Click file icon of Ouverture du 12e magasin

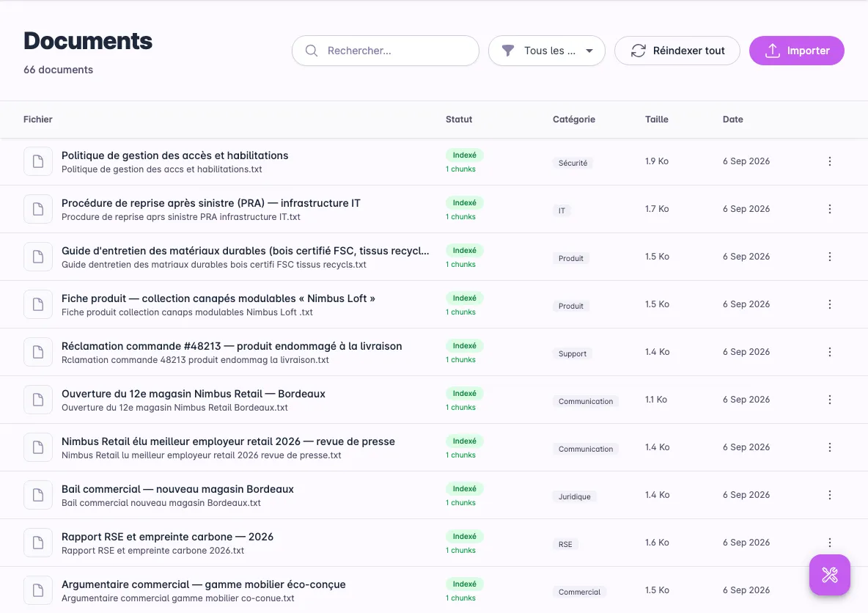tap(38, 399)
